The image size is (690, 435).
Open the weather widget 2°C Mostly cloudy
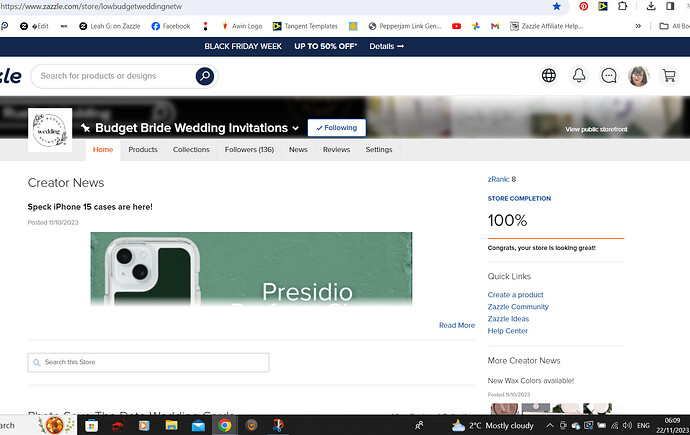pos(492,425)
